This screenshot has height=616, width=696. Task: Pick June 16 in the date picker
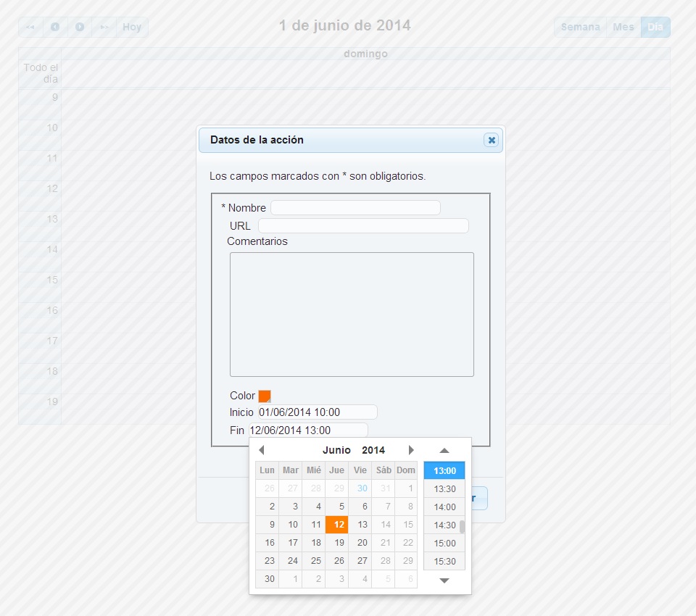click(268, 543)
